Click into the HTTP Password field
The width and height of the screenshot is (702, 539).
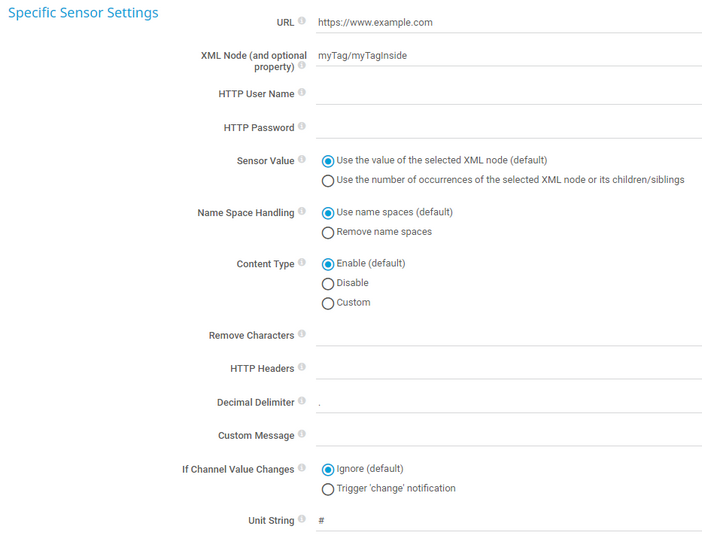point(508,128)
